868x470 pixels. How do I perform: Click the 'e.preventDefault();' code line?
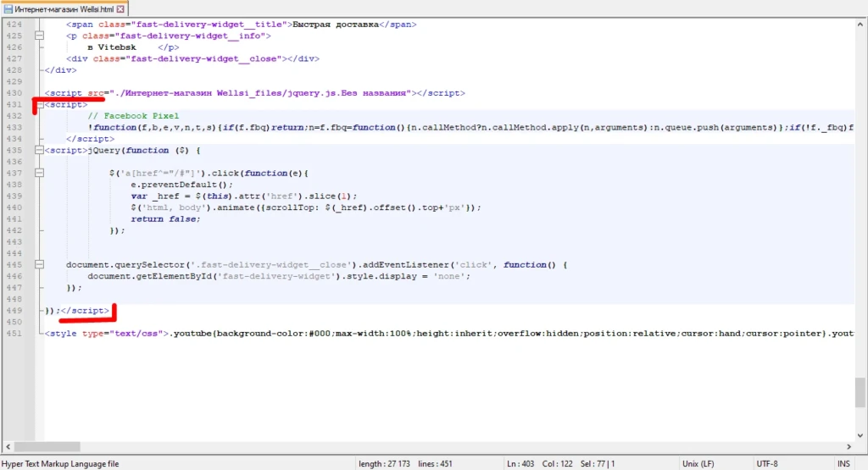pos(182,185)
